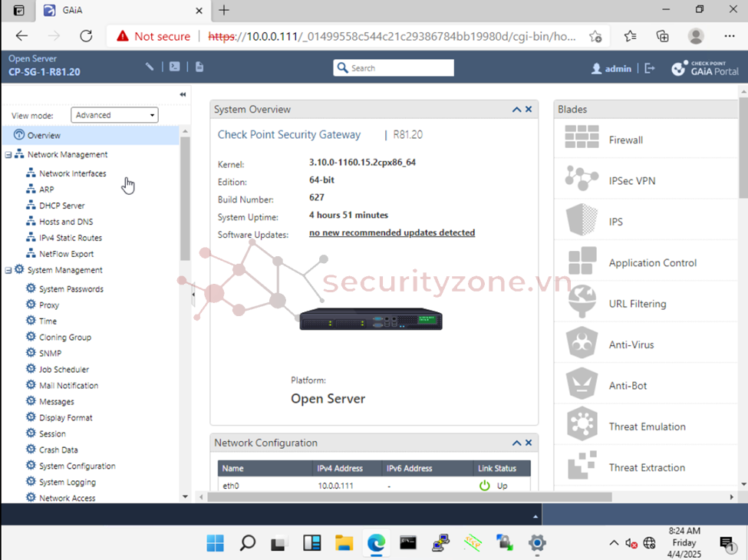This screenshot has height=560, width=748.
Task: Show hidden icons in the system tray
Action: tap(614, 543)
